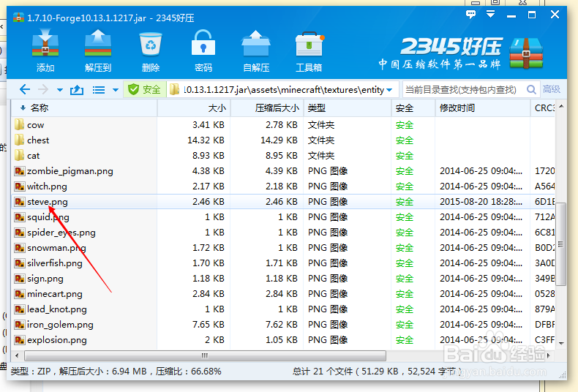Click the horizontal scrollbar thumb

(x=205, y=355)
